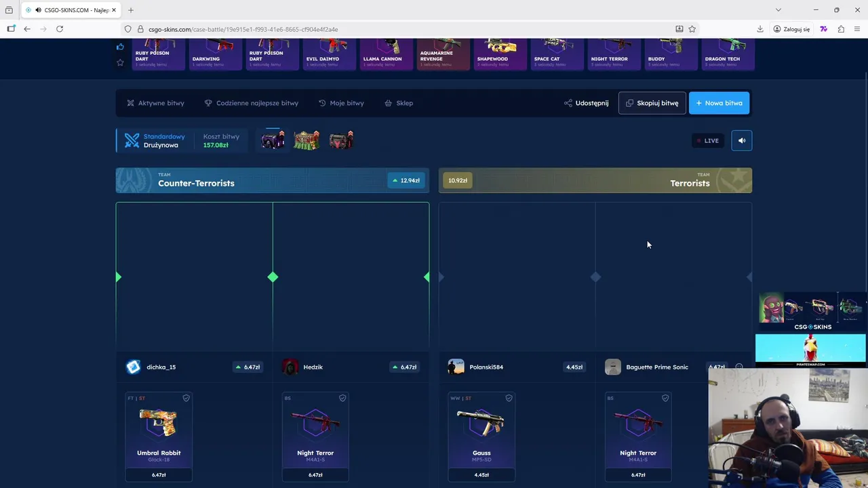Click the Udostępnij share link

tap(586, 103)
